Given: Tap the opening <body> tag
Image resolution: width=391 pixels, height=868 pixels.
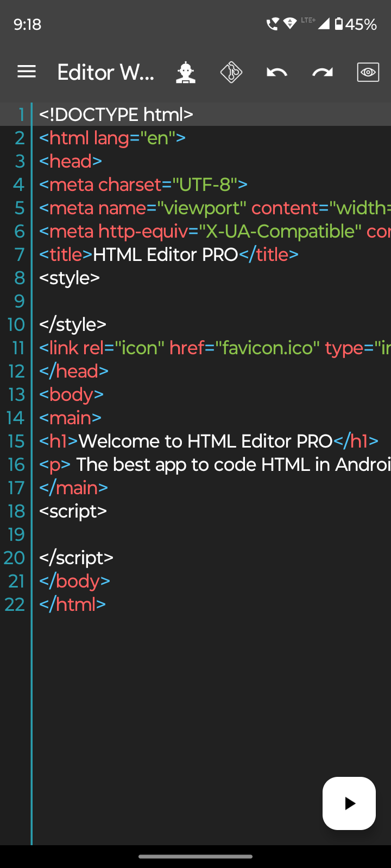Looking at the screenshot, I should pos(71,394).
